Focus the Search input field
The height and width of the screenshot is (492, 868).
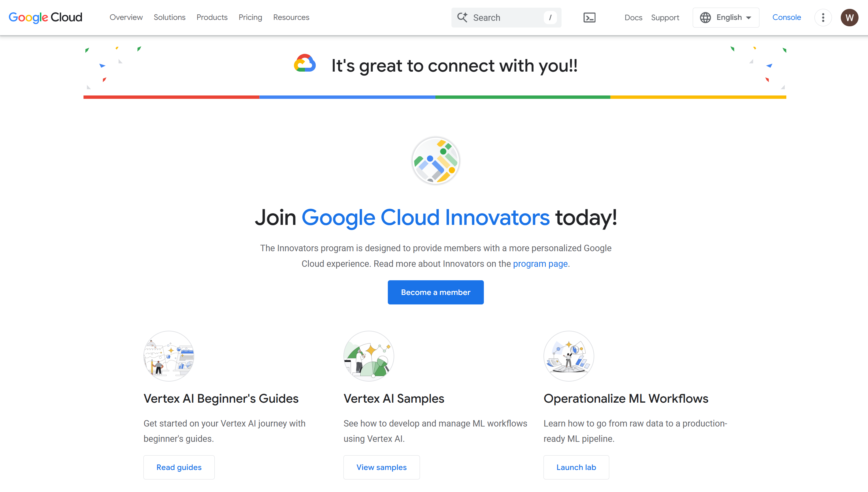tap(506, 17)
